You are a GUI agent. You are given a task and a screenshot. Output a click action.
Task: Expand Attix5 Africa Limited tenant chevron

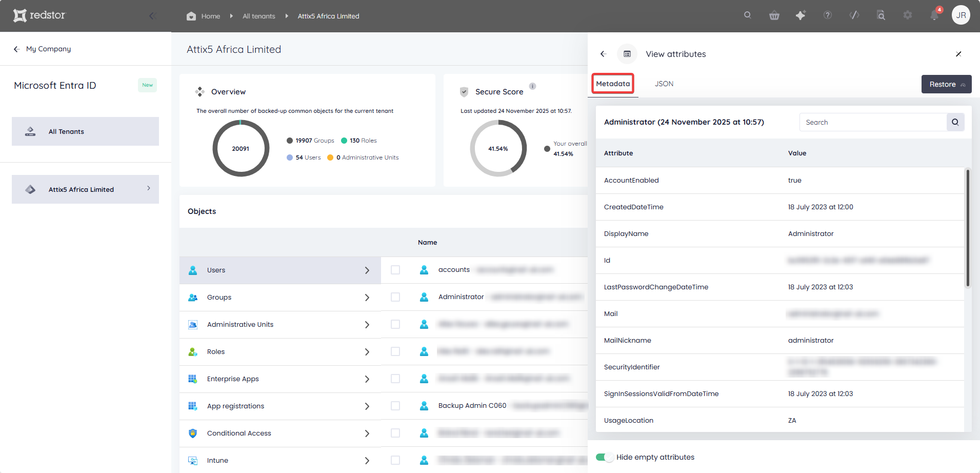pyautogui.click(x=149, y=188)
